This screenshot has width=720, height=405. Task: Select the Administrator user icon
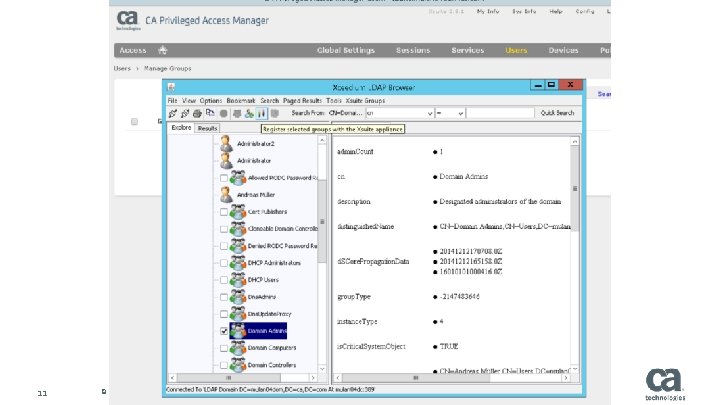226,161
